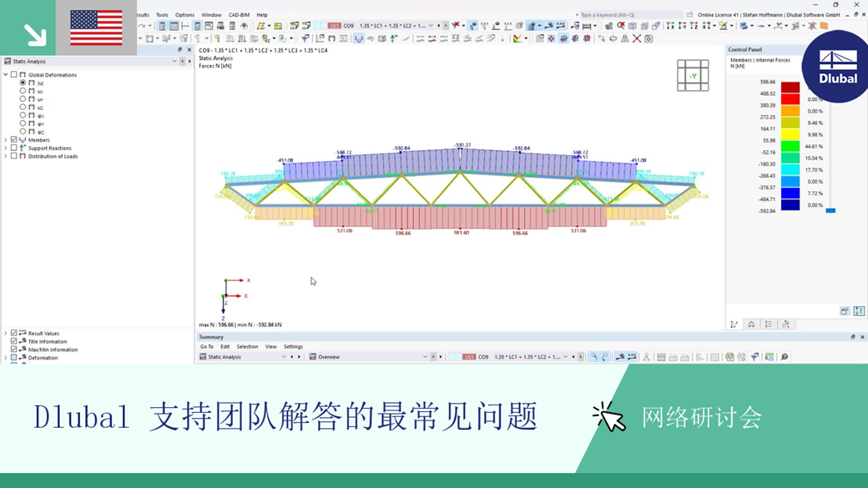Toggle the Members checkbox
The width and height of the screenshot is (868, 488).
14,139
